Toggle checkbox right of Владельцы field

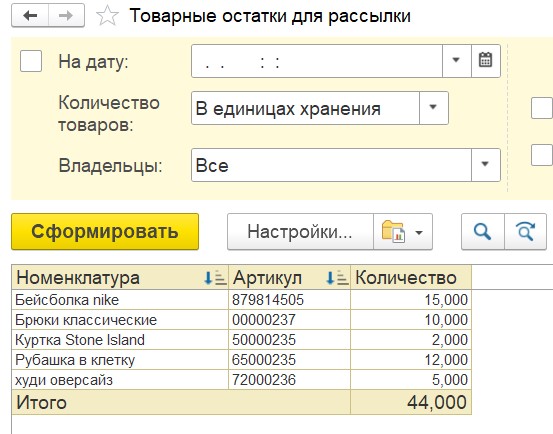click(542, 155)
